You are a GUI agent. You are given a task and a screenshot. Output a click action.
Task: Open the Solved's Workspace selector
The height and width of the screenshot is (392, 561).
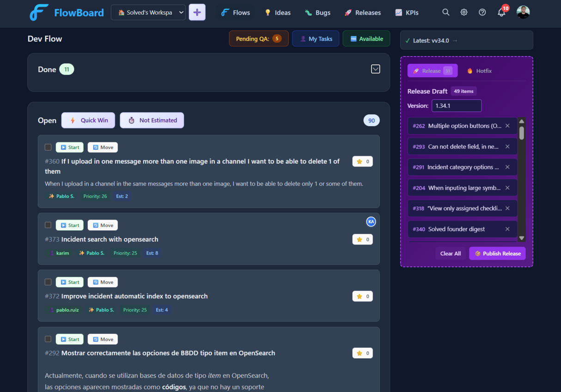pos(148,12)
